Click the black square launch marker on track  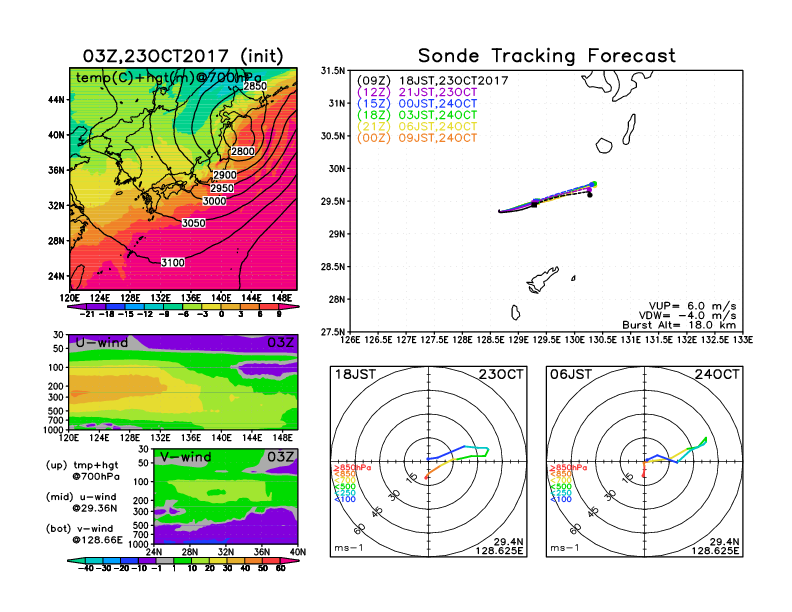pyautogui.click(x=534, y=204)
